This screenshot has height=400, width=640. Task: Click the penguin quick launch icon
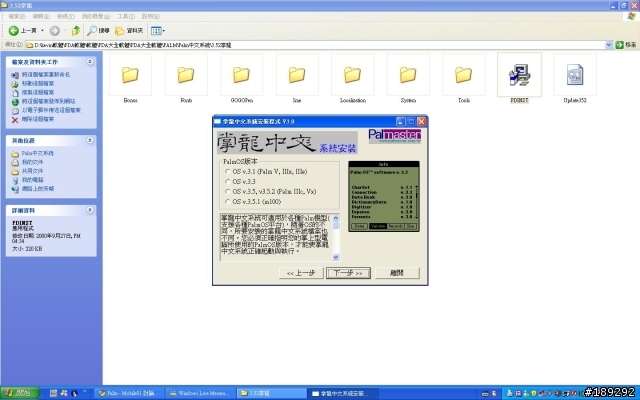74,393
